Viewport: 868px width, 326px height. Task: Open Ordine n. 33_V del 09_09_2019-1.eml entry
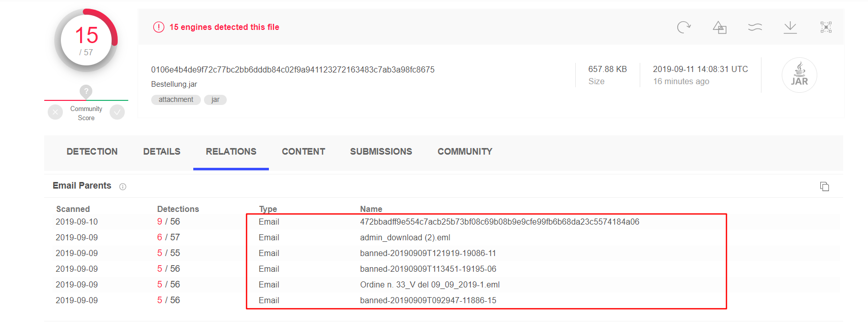pyautogui.click(x=430, y=285)
